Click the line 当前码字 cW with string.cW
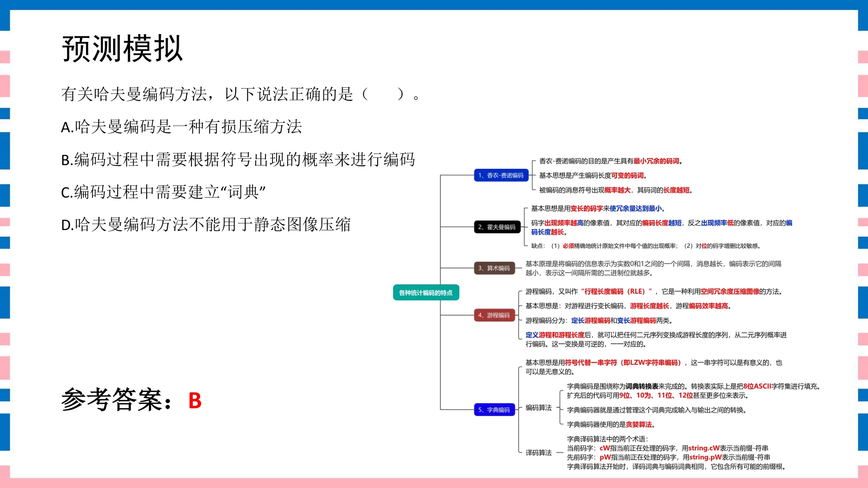868x488 pixels. tap(667, 448)
